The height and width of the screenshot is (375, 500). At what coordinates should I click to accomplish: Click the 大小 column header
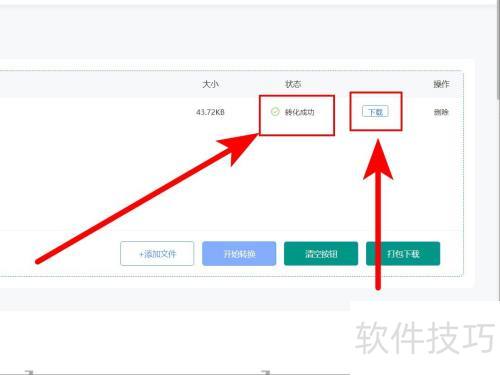click(x=210, y=84)
